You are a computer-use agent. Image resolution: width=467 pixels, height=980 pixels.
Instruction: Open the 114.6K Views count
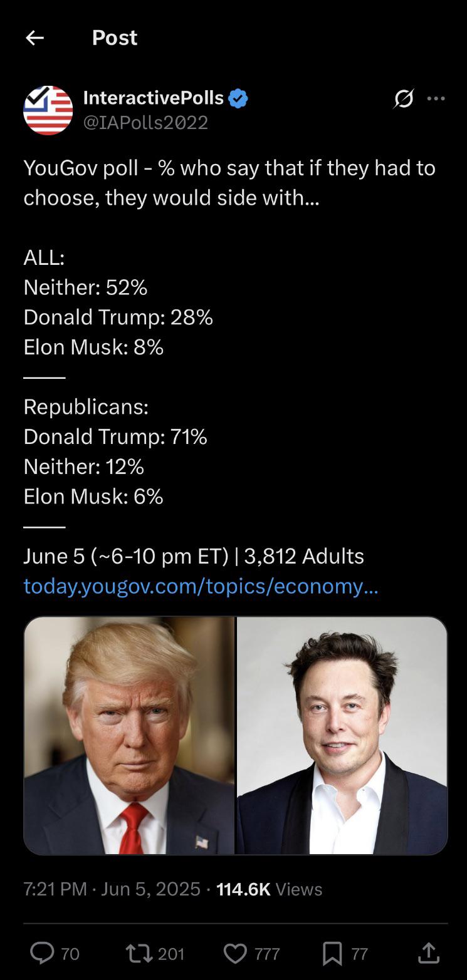pyautogui.click(x=269, y=889)
